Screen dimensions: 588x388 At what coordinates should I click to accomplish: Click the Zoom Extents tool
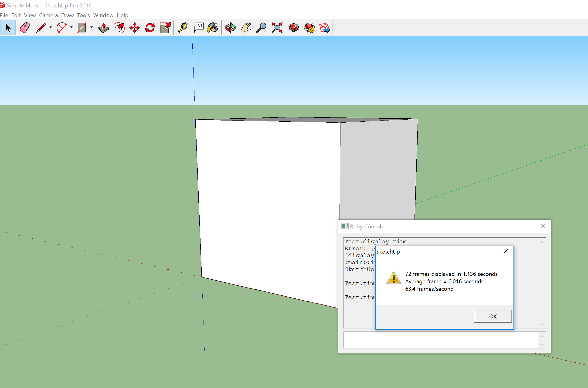pos(277,28)
